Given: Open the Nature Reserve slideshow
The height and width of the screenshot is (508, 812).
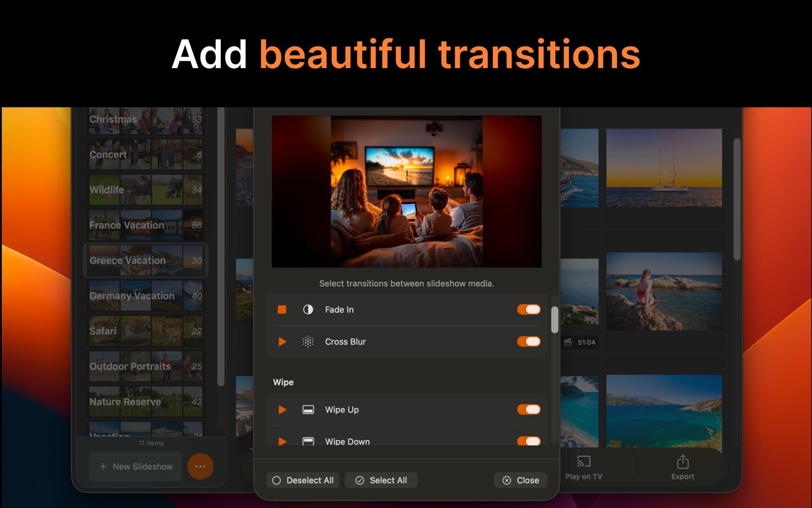Looking at the screenshot, I should point(146,401).
